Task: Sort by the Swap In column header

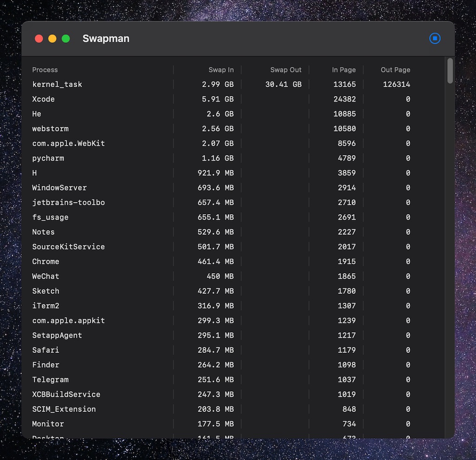Action: (x=221, y=70)
